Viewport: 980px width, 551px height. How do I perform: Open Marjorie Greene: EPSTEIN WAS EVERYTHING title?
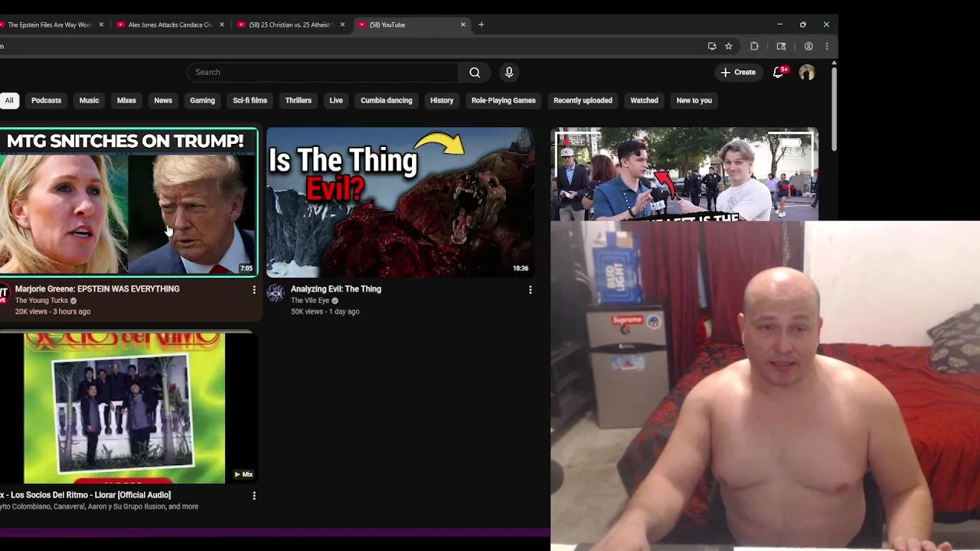(97, 289)
